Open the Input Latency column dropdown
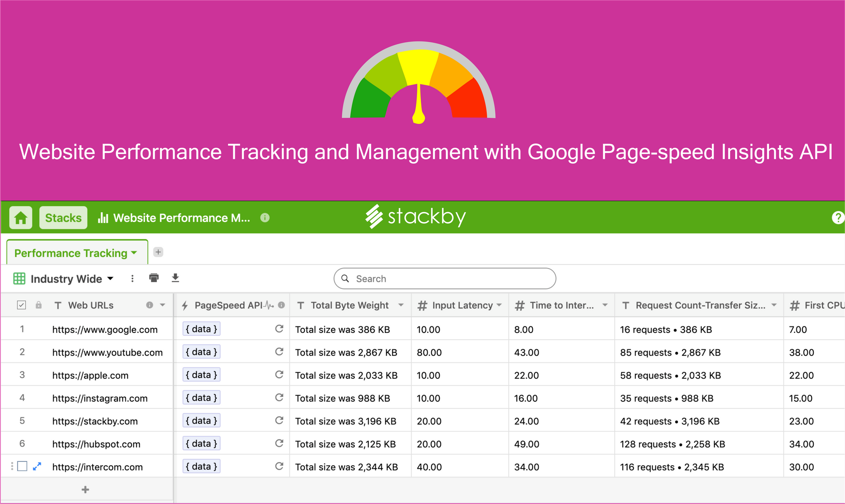Screen dimensions: 845x504 point(500,305)
